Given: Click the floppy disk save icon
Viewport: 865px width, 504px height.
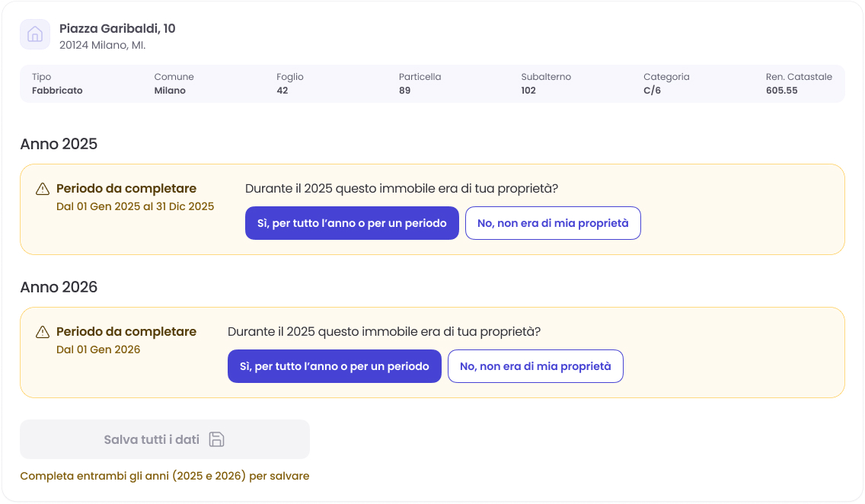Looking at the screenshot, I should 216,439.
